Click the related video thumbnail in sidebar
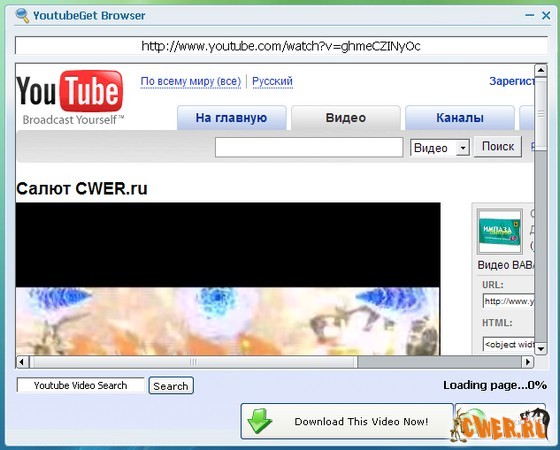Image resolution: width=560 pixels, height=450 pixels. pyautogui.click(x=500, y=231)
